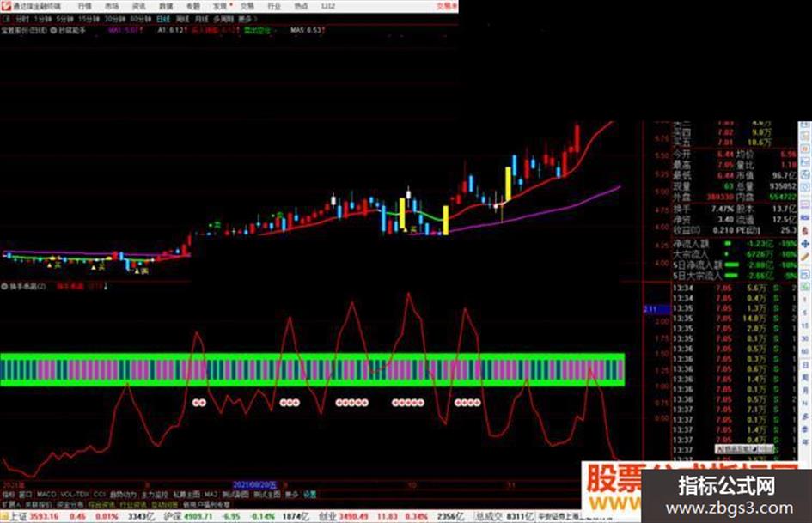Viewport: 812px width, 523px height.
Task: Click the blue cross move tool icon
Action: [805, 243]
